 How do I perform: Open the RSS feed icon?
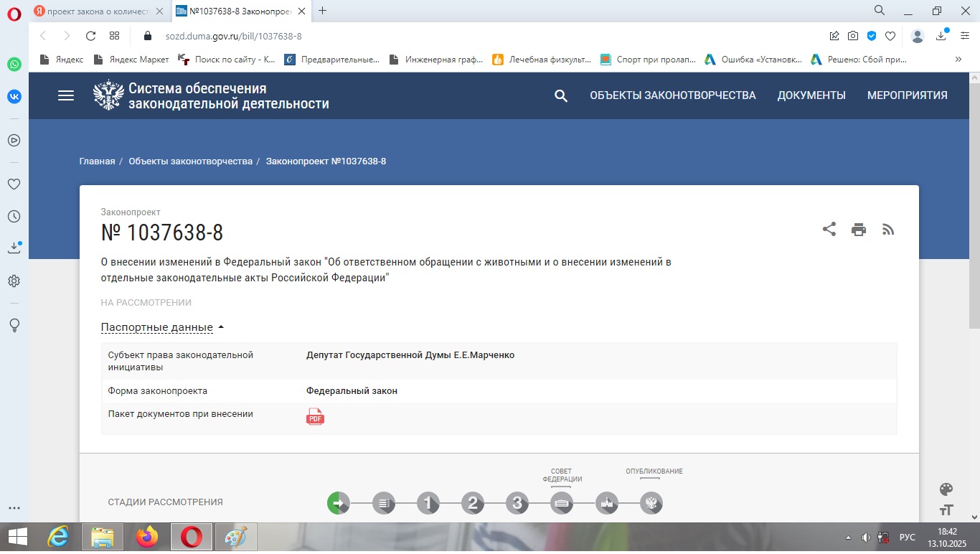point(888,230)
